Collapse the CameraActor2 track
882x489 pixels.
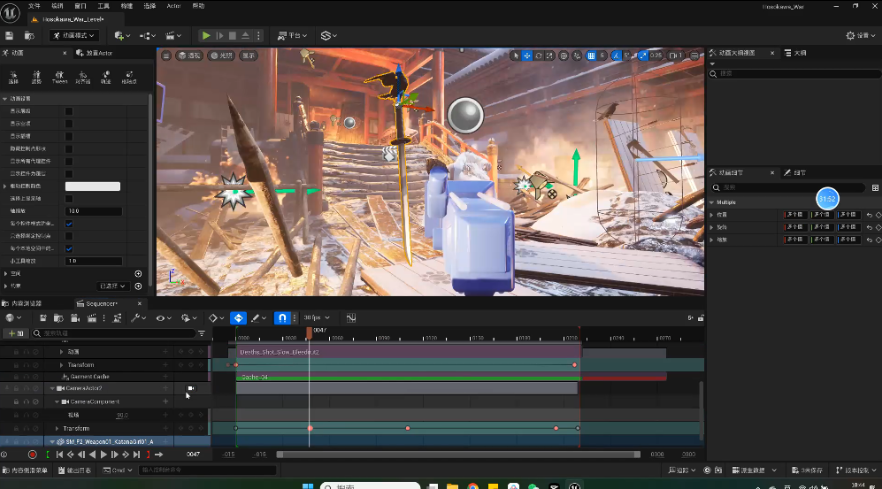pos(52,388)
